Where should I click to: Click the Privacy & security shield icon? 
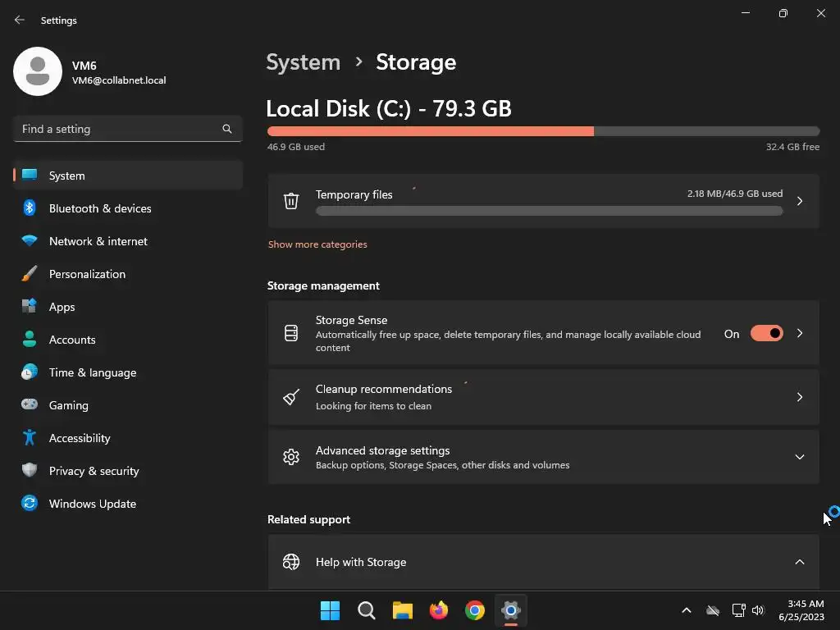(30, 471)
